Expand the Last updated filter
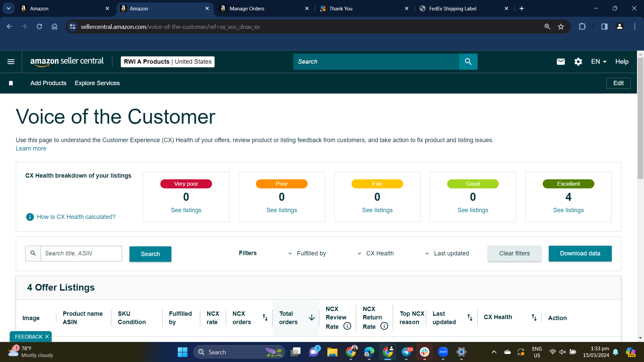The image size is (644, 362). pyautogui.click(x=447, y=253)
